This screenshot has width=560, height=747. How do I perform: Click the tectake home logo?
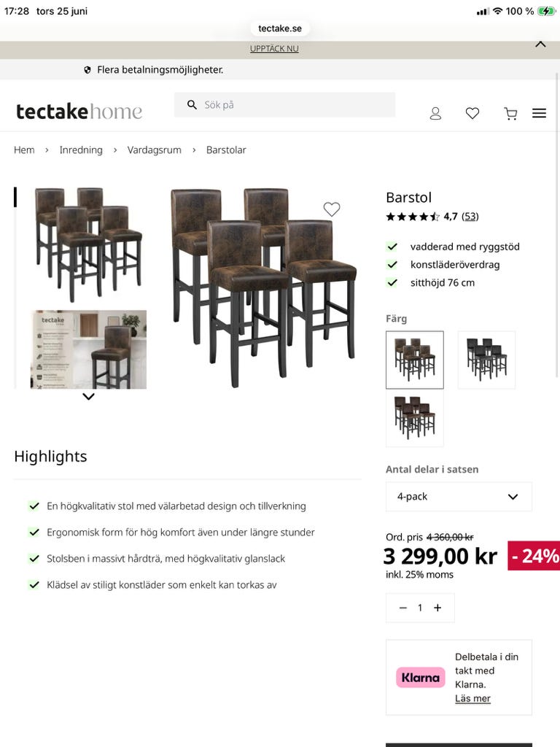tap(79, 112)
